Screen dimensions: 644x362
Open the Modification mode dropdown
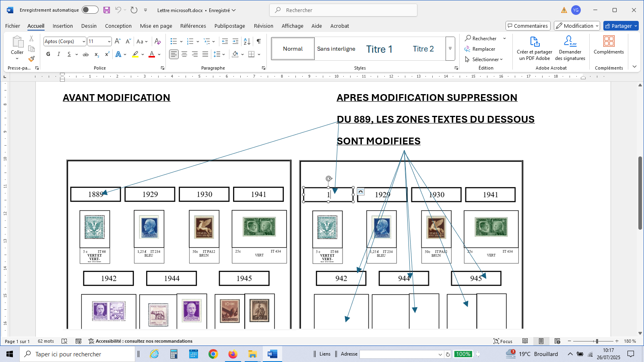point(577,26)
